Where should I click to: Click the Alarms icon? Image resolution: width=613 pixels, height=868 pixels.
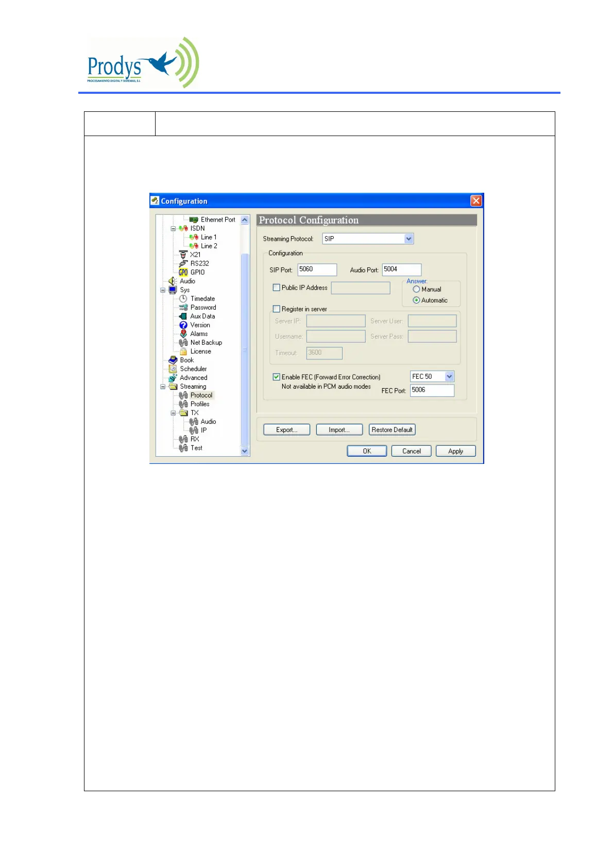click(183, 333)
